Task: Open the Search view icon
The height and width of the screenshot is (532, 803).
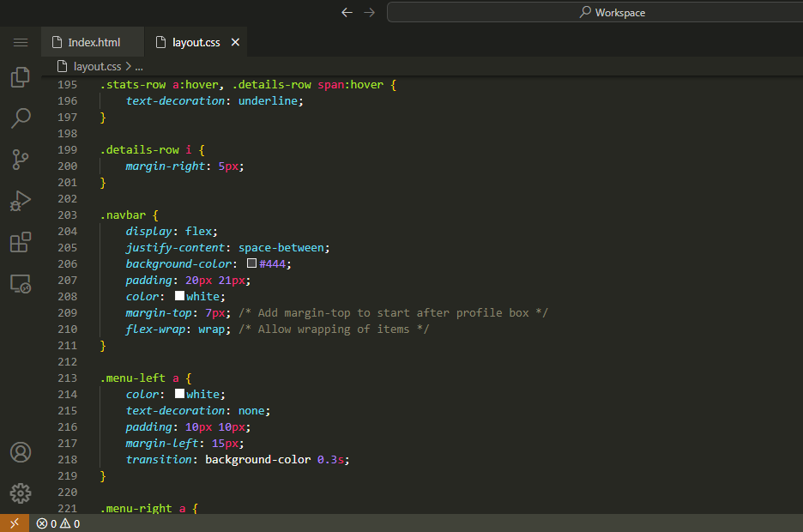Action: [21, 118]
